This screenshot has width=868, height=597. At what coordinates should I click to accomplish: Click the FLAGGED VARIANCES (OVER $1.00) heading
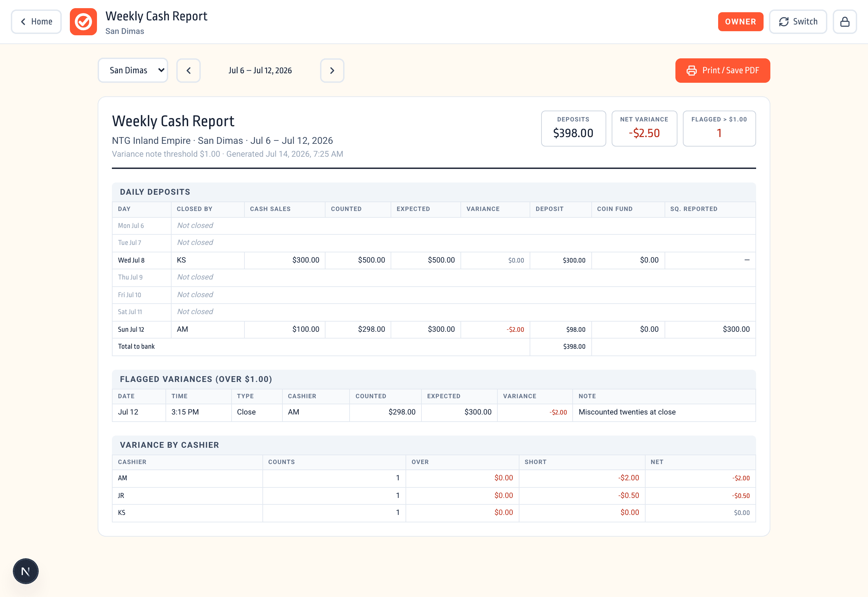tap(196, 379)
